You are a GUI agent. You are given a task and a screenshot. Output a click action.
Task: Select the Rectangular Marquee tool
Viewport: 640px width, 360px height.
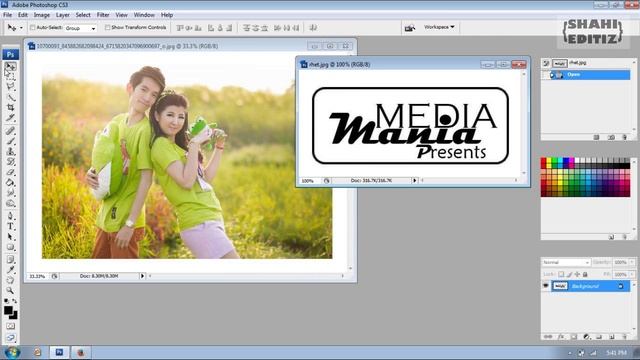click(x=11, y=76)
